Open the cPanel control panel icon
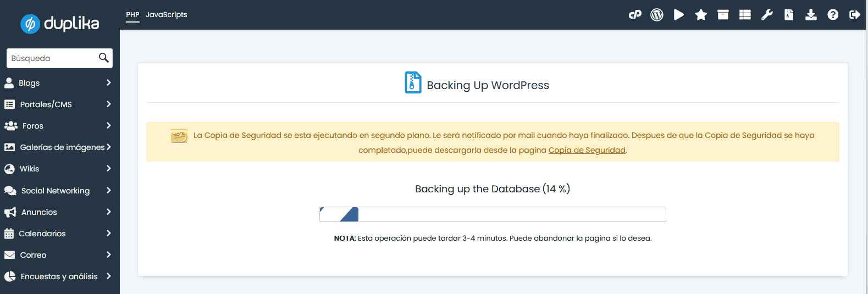The image size is (868, 294). click(x=635, y=15)
